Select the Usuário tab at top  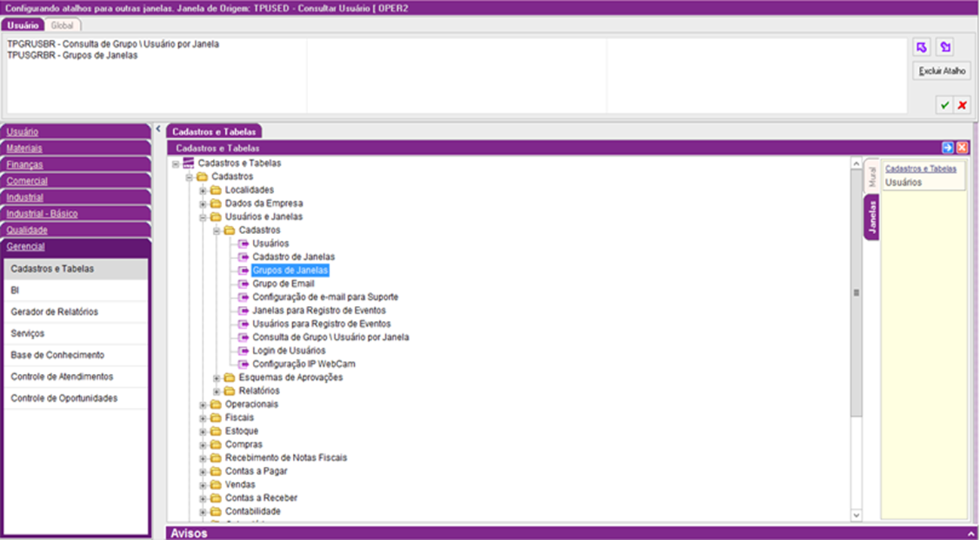tap(23, 26)
